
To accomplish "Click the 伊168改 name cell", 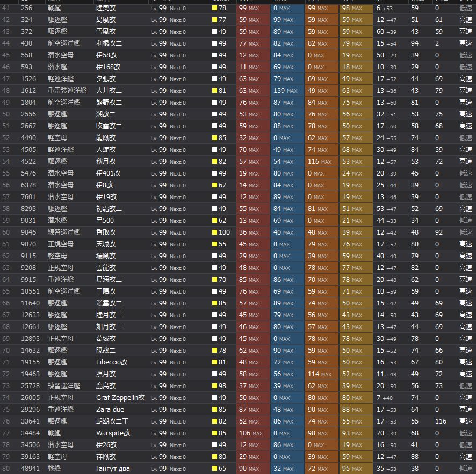I will click(108, 67).
